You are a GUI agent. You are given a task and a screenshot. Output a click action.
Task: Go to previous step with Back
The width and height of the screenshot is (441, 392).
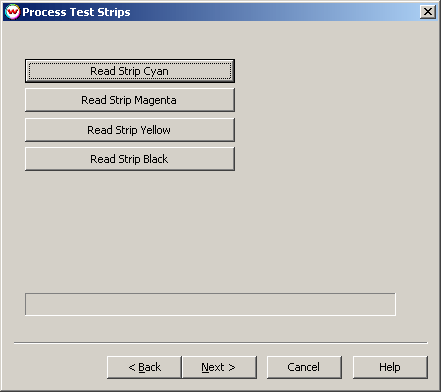[x=144, y=367]
